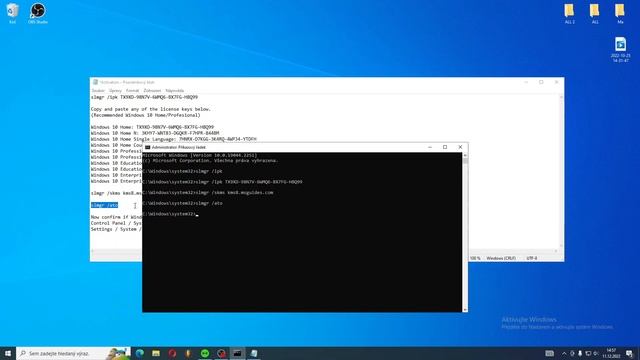The width and height of the screenshot is (640, 360).
Task: Open the Notepad Nápověda menu
Action: pyautogui.click(x=175, y=91)
